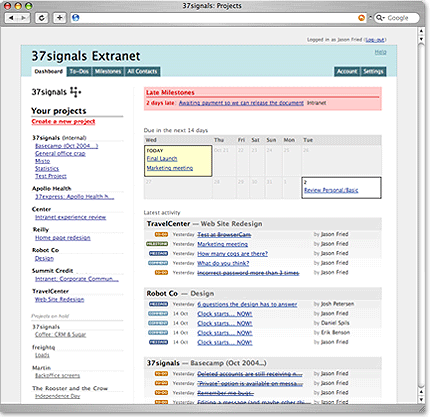430x417 pixels.
Task: Open the All Contacts tab
Action: tap(142, 71)
